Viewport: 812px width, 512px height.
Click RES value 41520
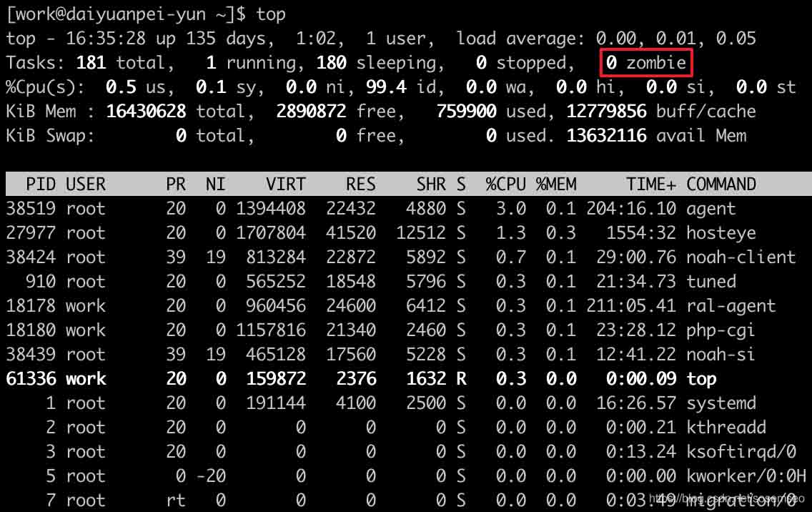pos(350,232)
